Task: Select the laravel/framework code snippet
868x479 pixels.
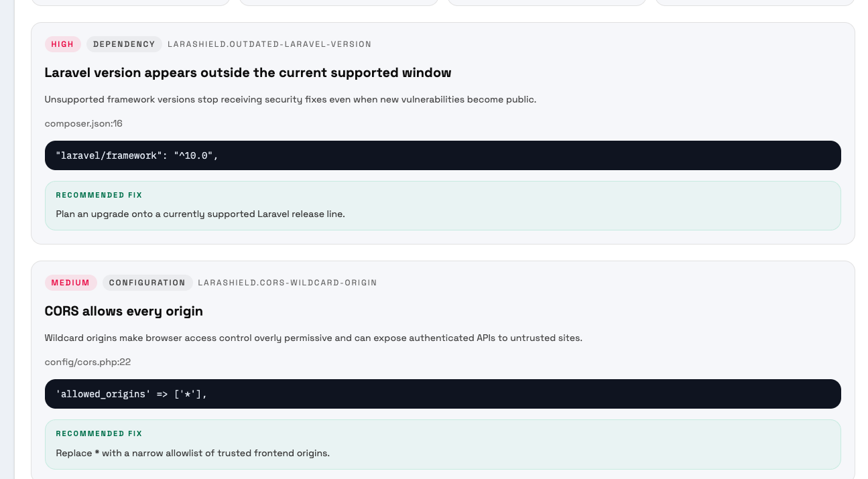Action: click(442, 155)
